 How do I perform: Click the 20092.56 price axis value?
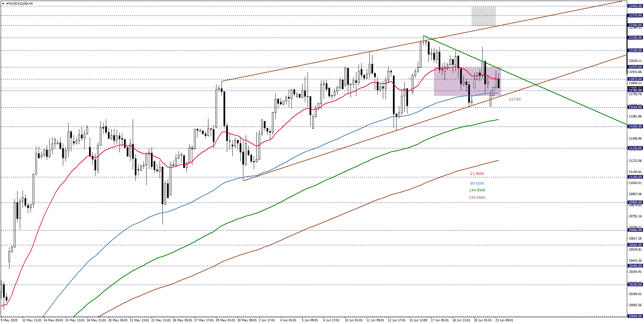click(635, 305)
